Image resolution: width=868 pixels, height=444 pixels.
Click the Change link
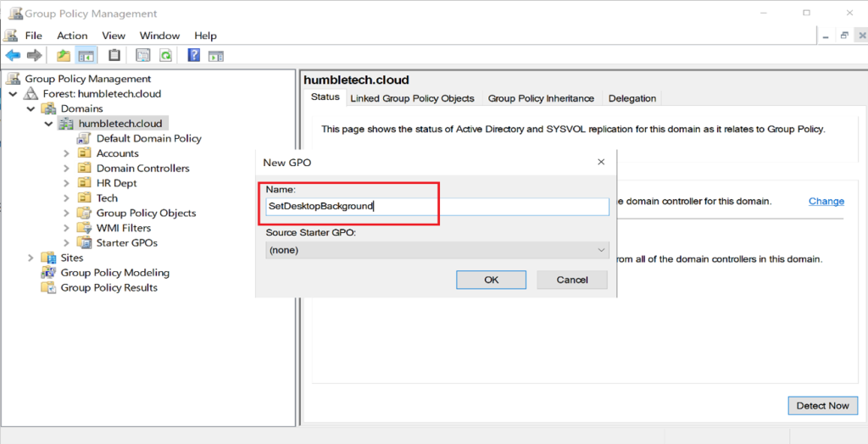[x=826, y=202]
